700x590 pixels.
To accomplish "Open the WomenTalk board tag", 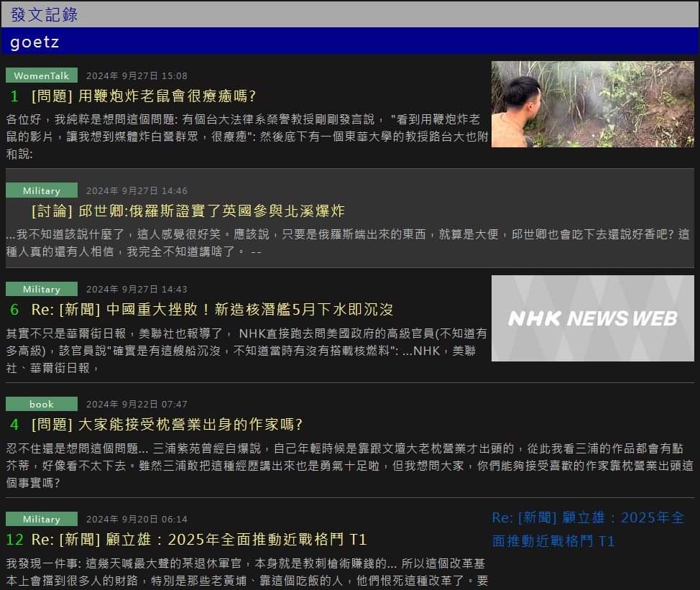I will [x=42, y=75].
